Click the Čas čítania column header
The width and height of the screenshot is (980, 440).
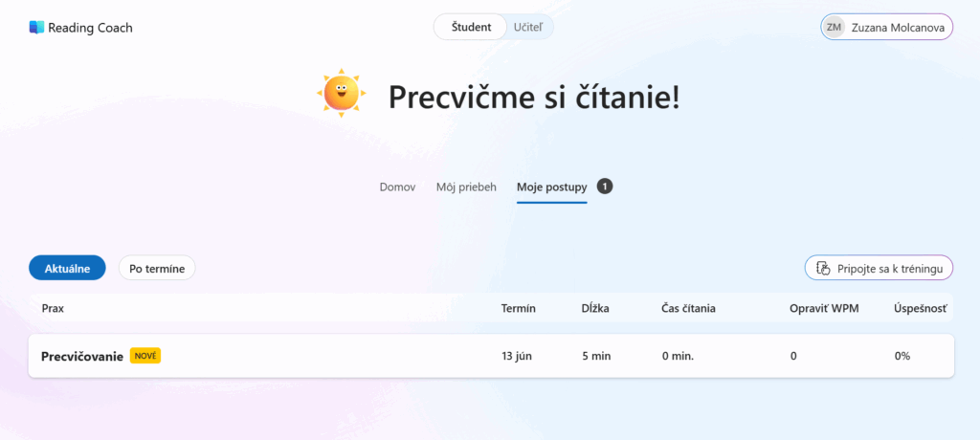688,307
